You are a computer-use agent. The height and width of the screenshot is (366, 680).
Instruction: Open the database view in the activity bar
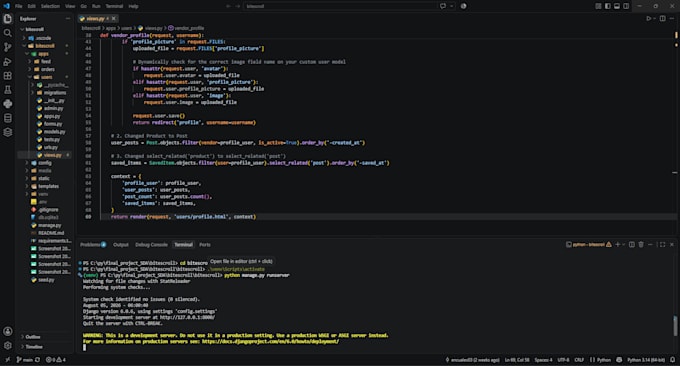coord(7,118)
